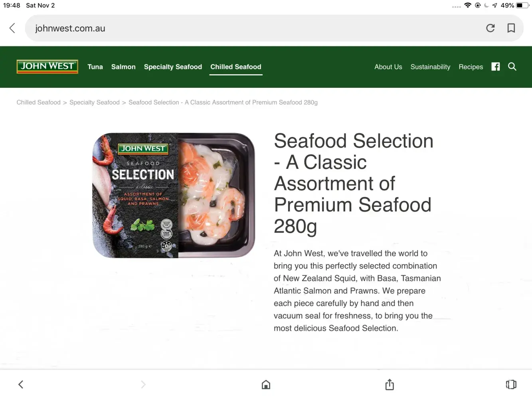Tap the browser back arrow beside address bar
The height and width of the screenshot is (399, 532).
click(12, 28)
